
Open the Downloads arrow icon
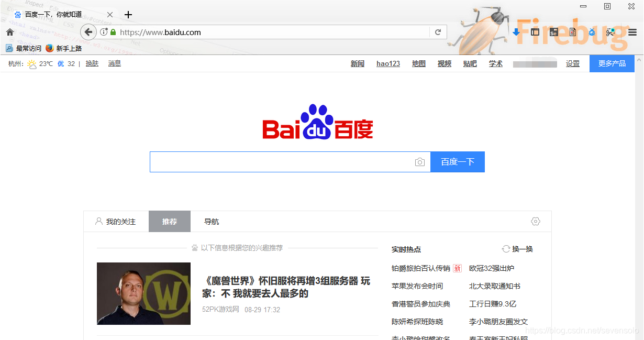(x=516, y=32)
